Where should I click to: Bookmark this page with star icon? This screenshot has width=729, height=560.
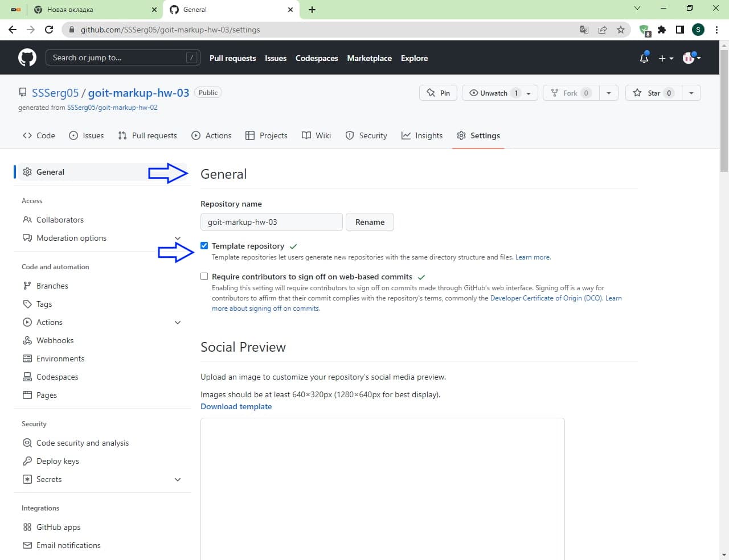tap(621, 30)
